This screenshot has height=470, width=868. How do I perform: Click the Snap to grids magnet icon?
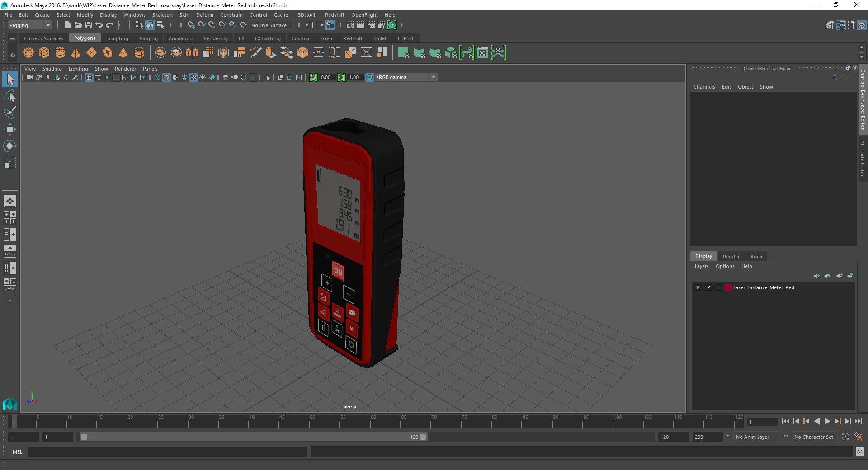(x=191, y=25)
